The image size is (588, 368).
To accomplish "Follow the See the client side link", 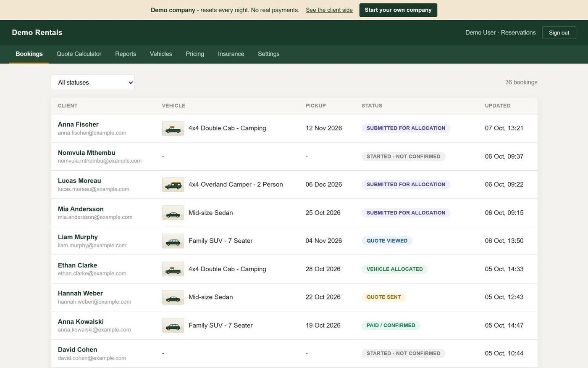I will coord(329,10).
